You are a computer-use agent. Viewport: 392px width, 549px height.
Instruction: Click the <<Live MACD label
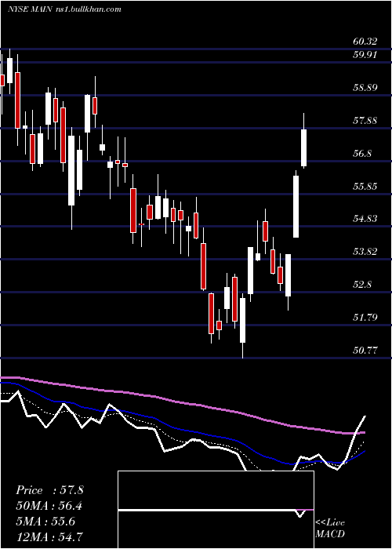pyautogui.click(x=330, y=528)
